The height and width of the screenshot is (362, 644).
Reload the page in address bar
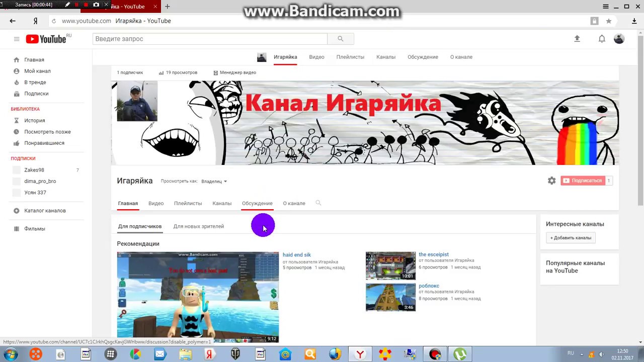(54, 21)
